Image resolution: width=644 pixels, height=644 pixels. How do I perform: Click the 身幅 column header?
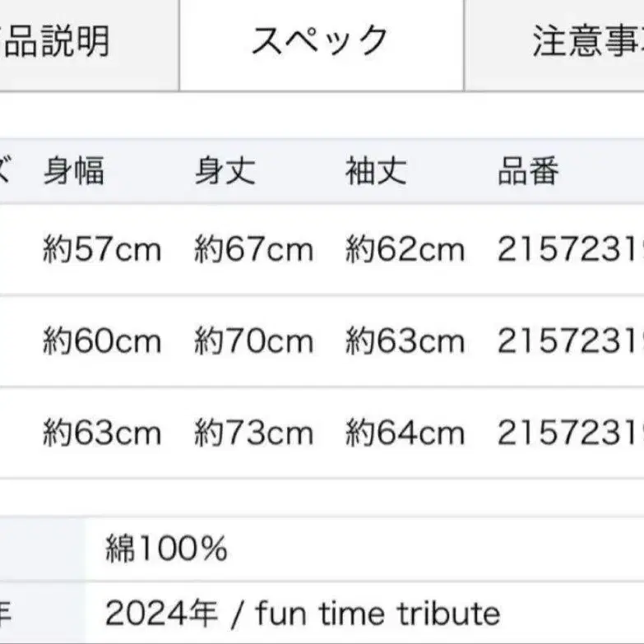pyautogui.click(x=74, y=171)
